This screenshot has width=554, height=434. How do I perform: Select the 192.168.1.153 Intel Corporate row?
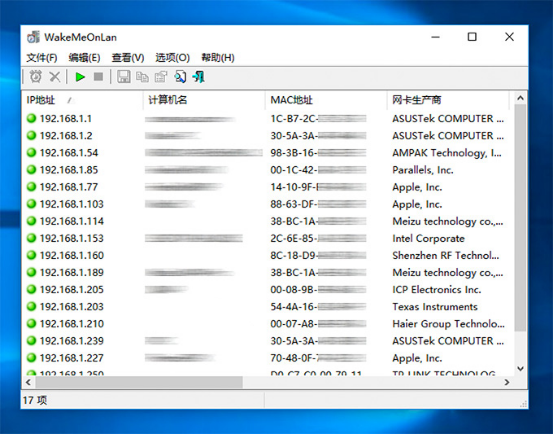pyautogui.click(x=267, y=239)
